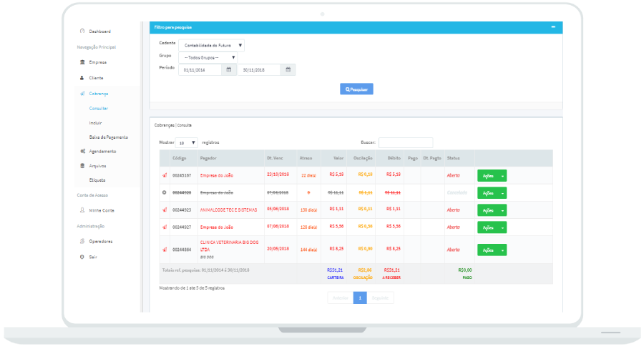The image size is (644, 349).
Task: Click status icon of row 00244927
Action: coord(165,227)
